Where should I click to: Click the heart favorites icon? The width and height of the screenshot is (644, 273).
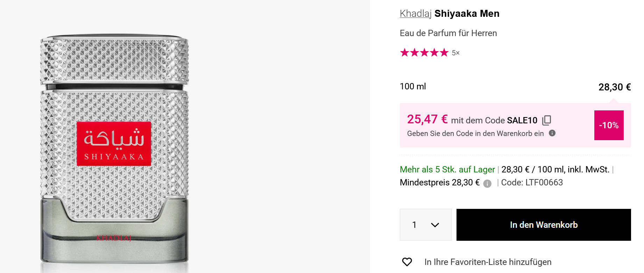click(407, 262)
